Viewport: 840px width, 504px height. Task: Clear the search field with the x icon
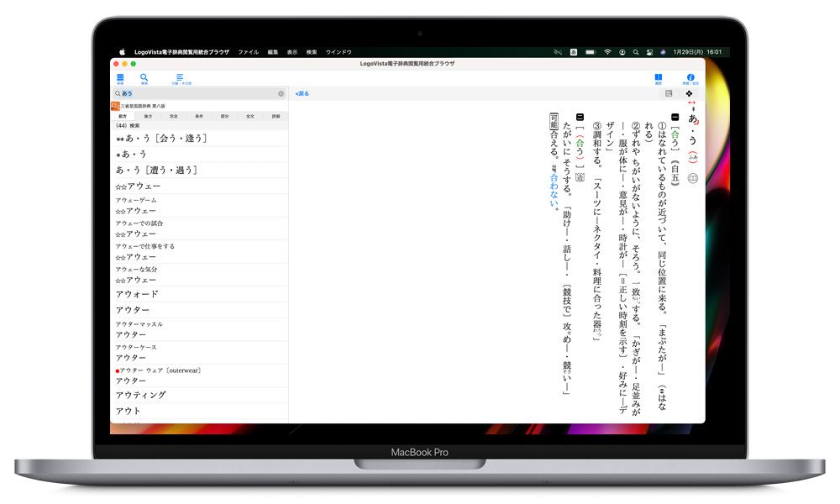click(x=281, y=94)
